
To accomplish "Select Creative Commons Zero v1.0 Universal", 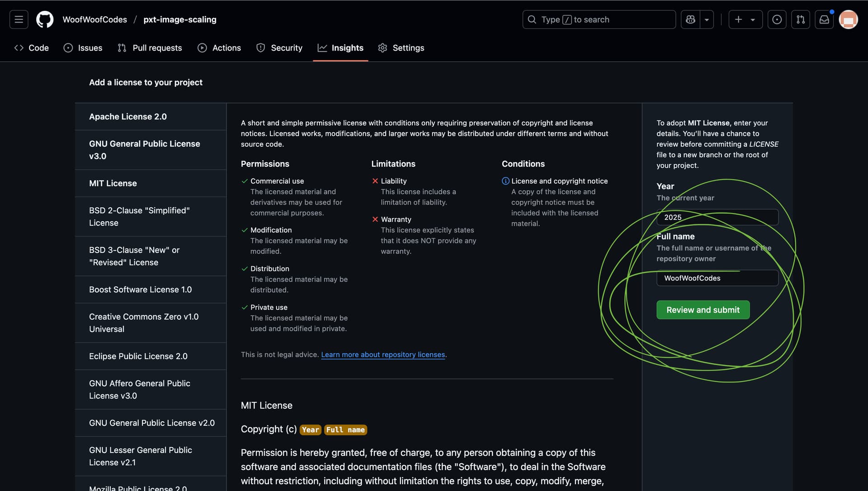I will click(151, 323).
